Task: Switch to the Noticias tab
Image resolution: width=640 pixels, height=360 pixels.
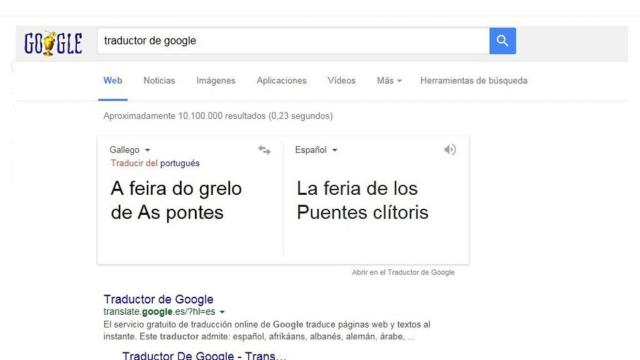Action: point(159,81)
